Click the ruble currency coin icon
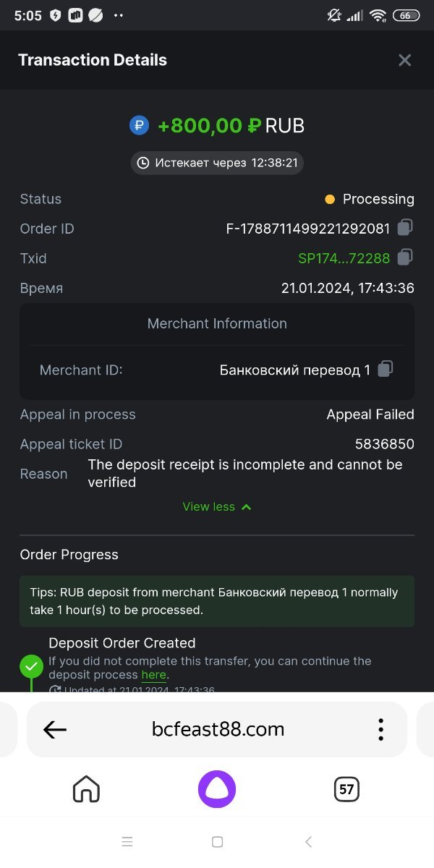The height and width of the screenshot is (868, 434). [139, 125]
